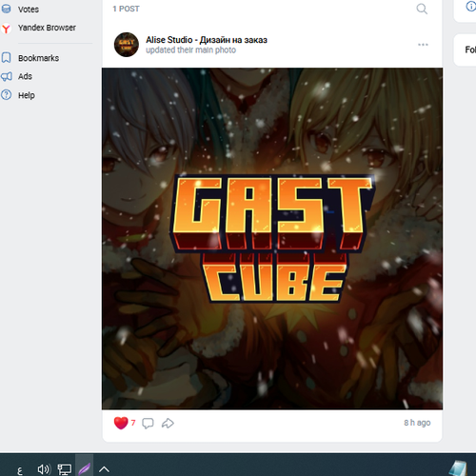Viewport: 476px width, 476px height.
Task: Open the comment icon under the post
Action: tap(148, 423)
